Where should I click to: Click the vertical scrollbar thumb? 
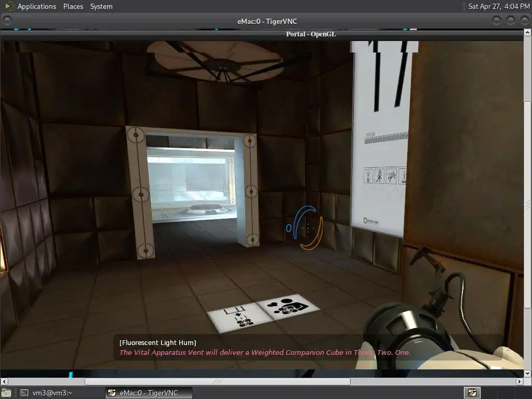(527, 205)
